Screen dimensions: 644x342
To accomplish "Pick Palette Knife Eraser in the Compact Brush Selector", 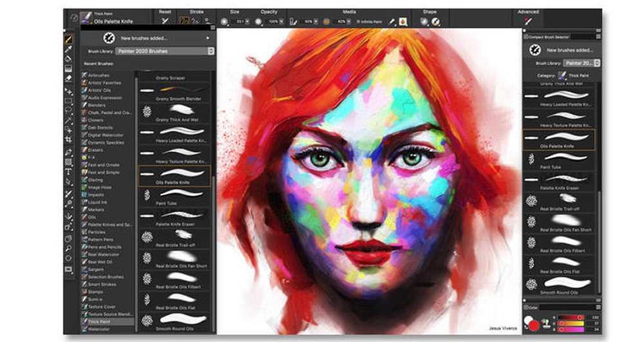I will 558,182.
